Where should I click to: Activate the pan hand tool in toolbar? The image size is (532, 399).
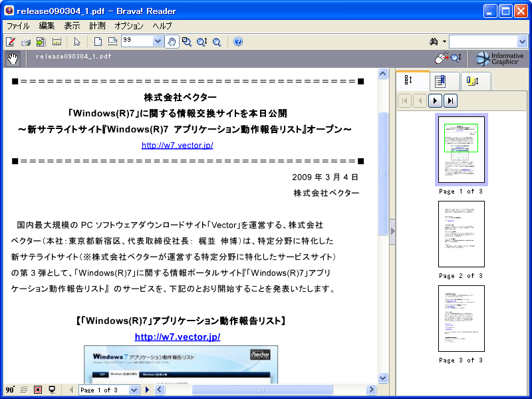[x=172, y=42]
